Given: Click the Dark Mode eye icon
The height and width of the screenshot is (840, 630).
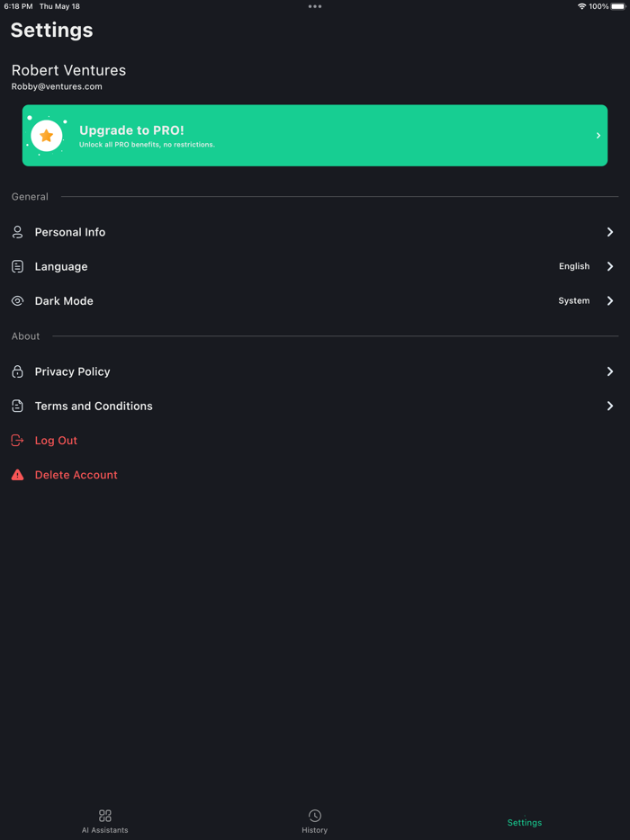Looking at the screenshot, I should (17, 300).
